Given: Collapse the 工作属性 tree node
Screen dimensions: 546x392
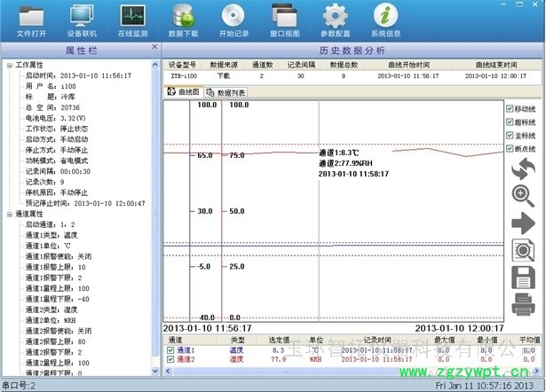Looking at the screenshot, I should [x=9, y=66].
